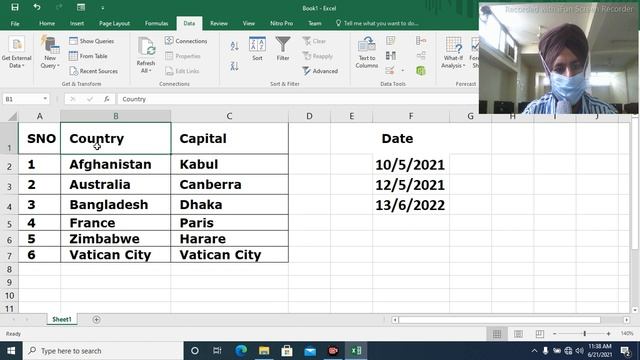Open the Windows Start menu
This screenshot has width=640, height=360.
click(x=11, y=351)
